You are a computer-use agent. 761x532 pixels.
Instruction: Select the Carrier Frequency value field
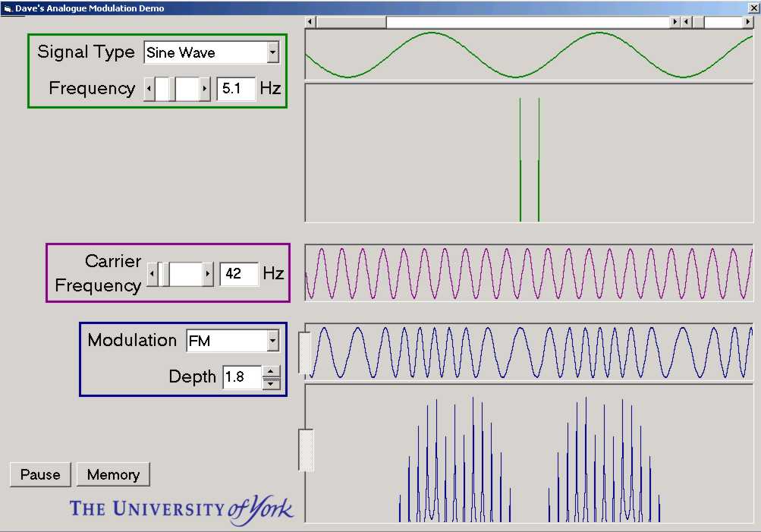coord(239,274)
